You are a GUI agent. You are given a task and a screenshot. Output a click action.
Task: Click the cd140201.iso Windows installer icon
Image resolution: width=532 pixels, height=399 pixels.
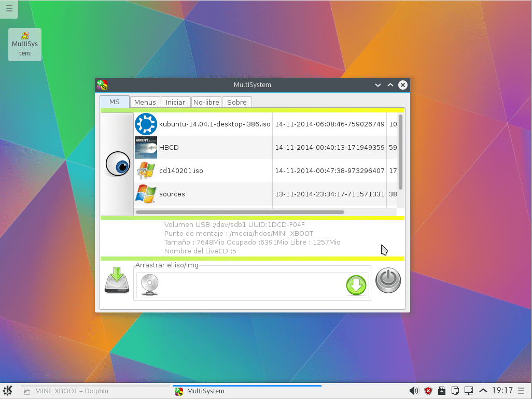146,170
